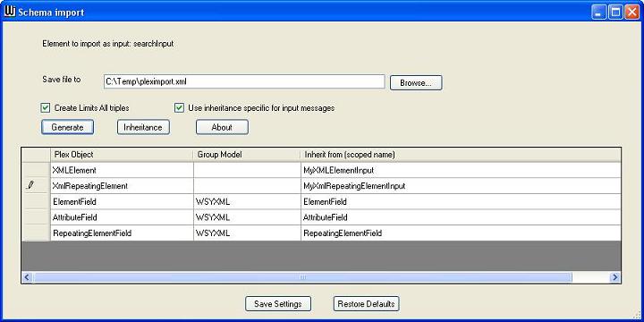Click the pencil edit icon beside XmlRepeatingElement
This screenshot has width=644, height=322.
(x=30, y=186)
